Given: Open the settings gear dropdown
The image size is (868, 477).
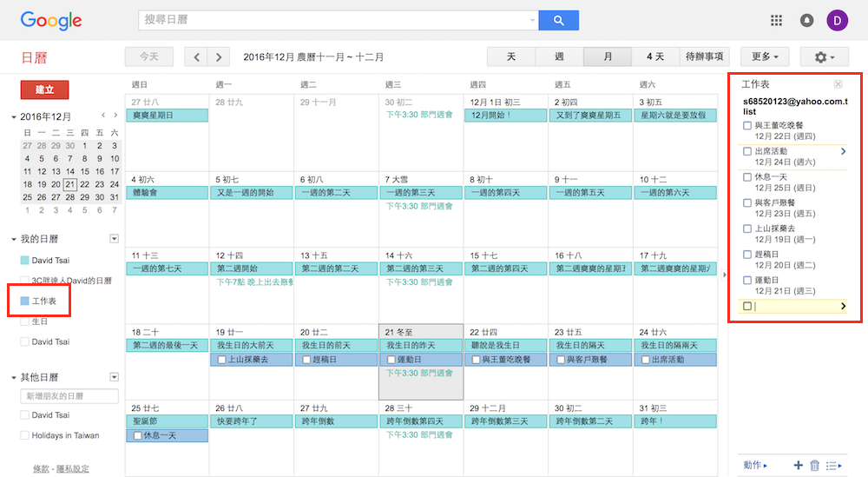Looking at the screenshot, I should pos(824,56).
